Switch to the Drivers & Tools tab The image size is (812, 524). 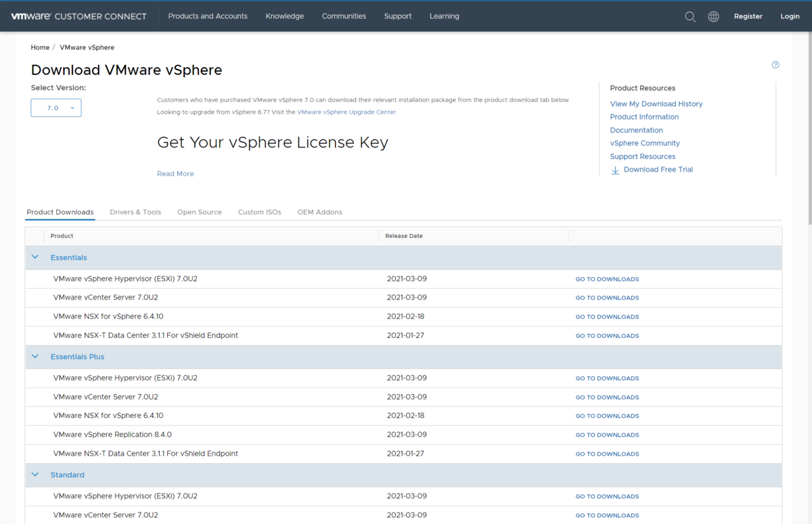point(135,212)
